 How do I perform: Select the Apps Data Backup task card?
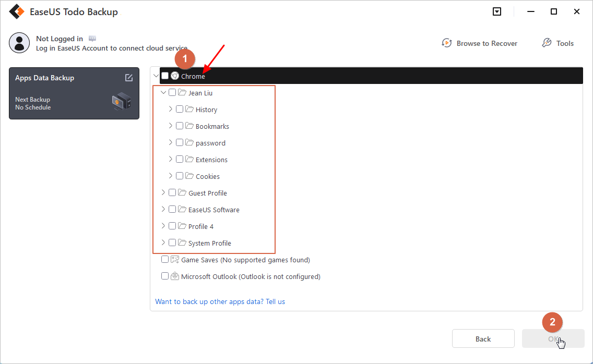point(74,93)
